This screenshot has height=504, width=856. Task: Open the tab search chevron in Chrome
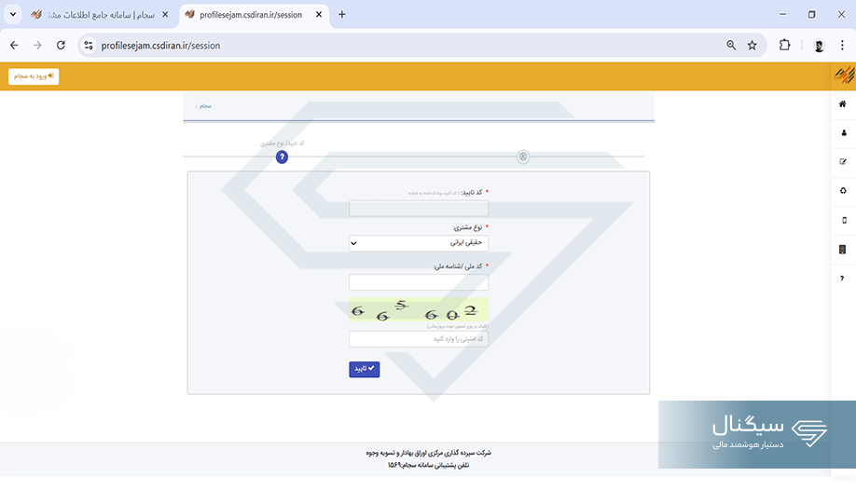(13, 15)
